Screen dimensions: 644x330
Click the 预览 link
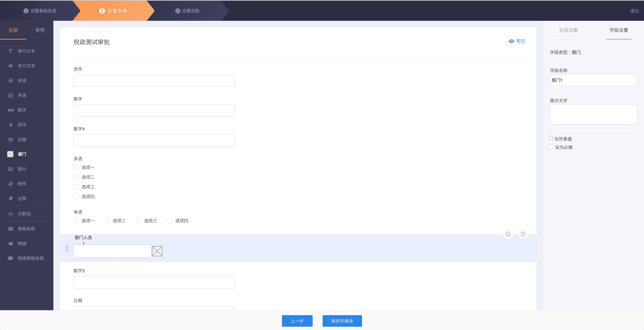pyautogui.click(x=520, y=41)
